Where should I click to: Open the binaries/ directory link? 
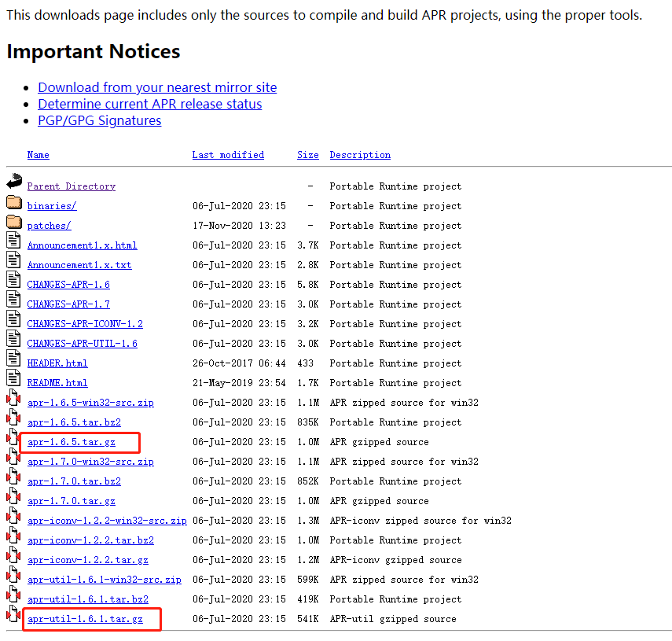(x=51, y=205)
